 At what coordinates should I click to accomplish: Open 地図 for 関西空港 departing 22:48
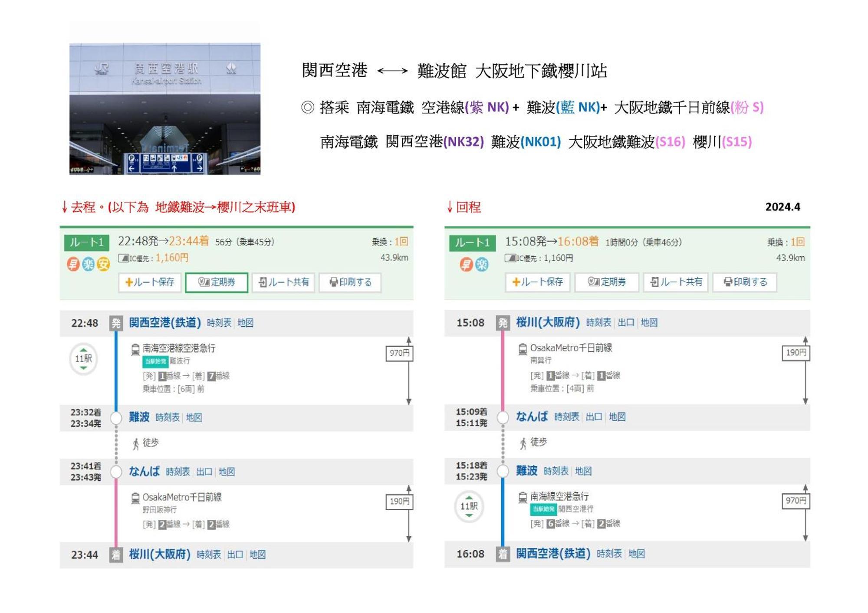point(245,323)
